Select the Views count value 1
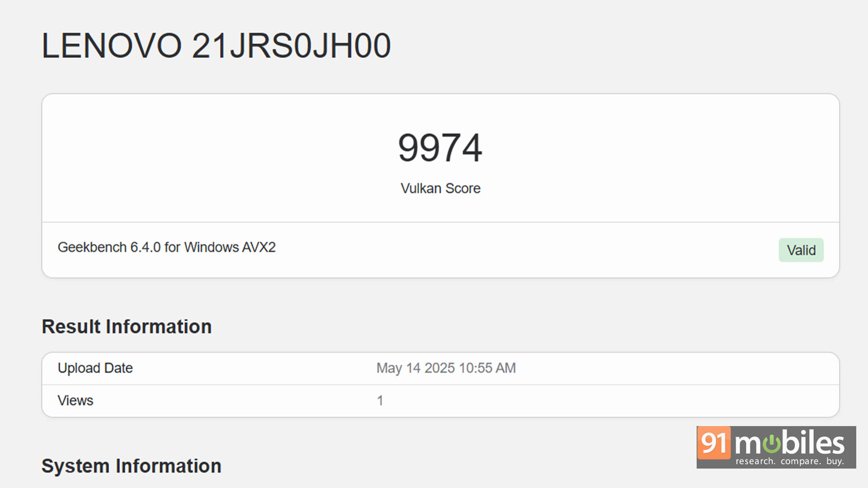 pyautogui.click(x=380, y=400)
